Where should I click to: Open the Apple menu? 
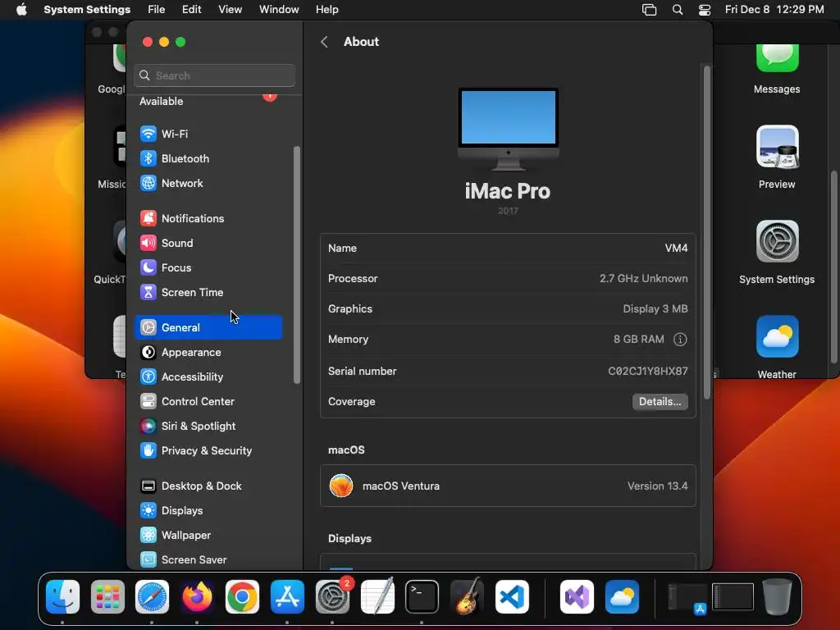click(21, 10)
